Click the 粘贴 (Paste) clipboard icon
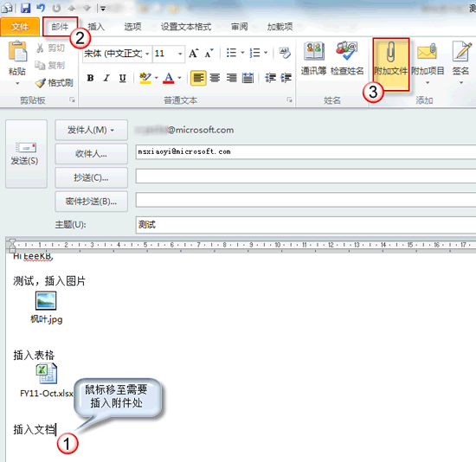 coord(17,52)
